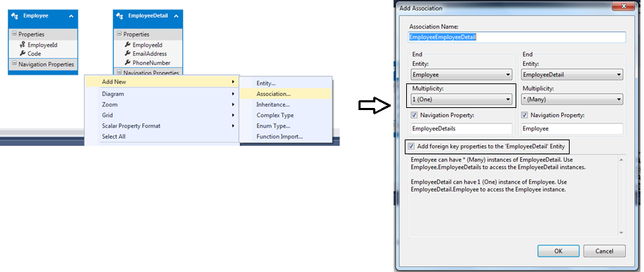
Task: Choose Entity... from Add New submenu
Action: click(x=286, y=83)
